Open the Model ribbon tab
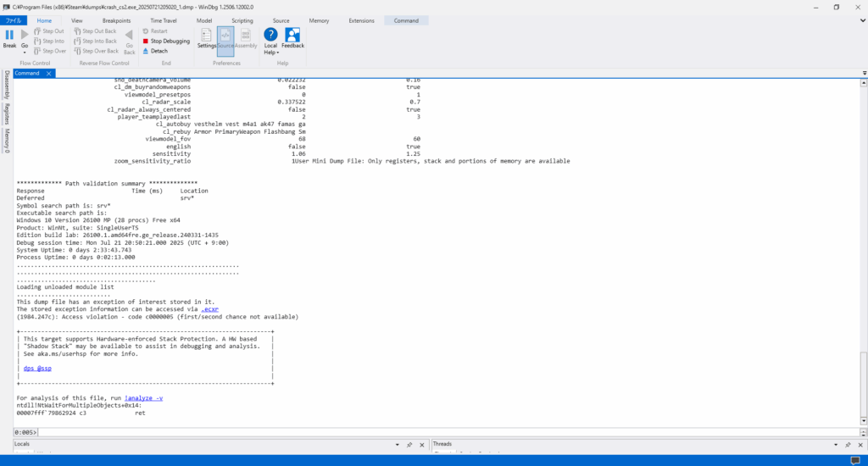The height and width of the screenshot is (466, 868). tap(204, 20)
